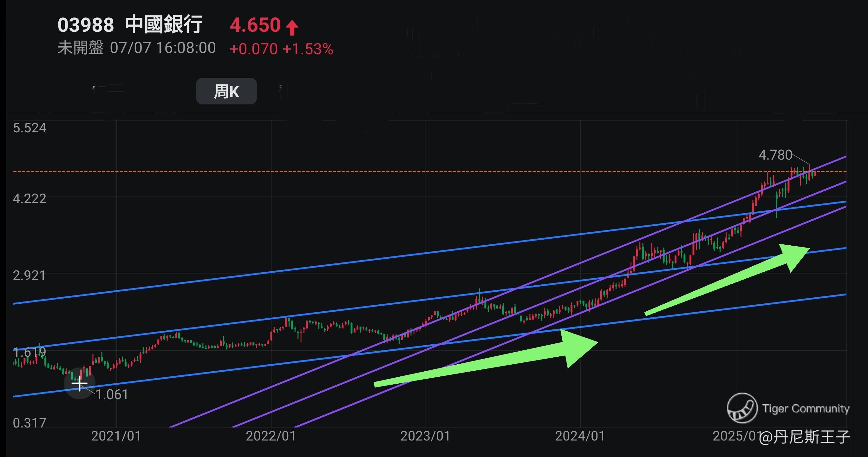Screen dimensions: 868x457
Task: Click the red up-arrow price indicator
Action: pos(292,28)
